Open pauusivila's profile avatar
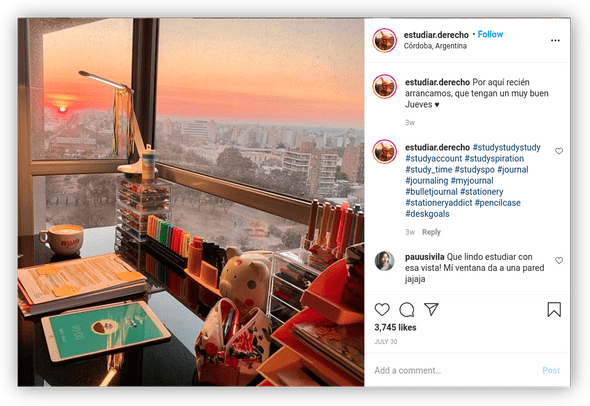Image resolution: width=590 pixels, height=406 pixels. pos(385,261)
